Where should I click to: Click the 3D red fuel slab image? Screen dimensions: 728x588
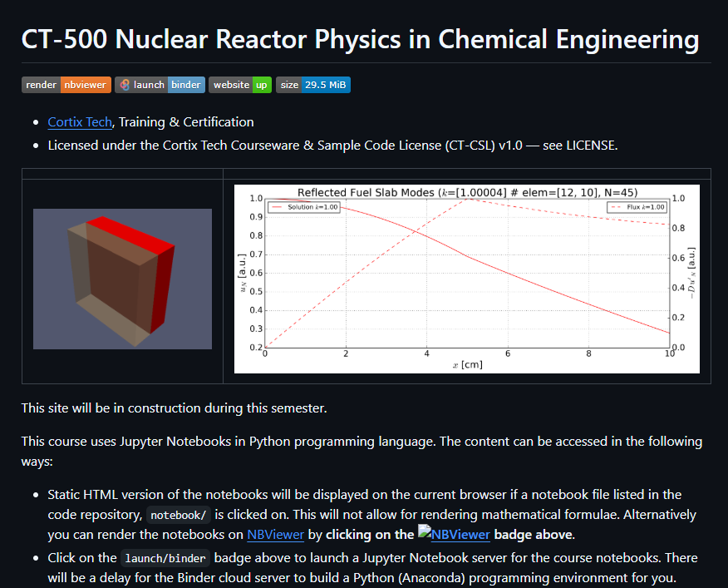[x=122, y=279]
